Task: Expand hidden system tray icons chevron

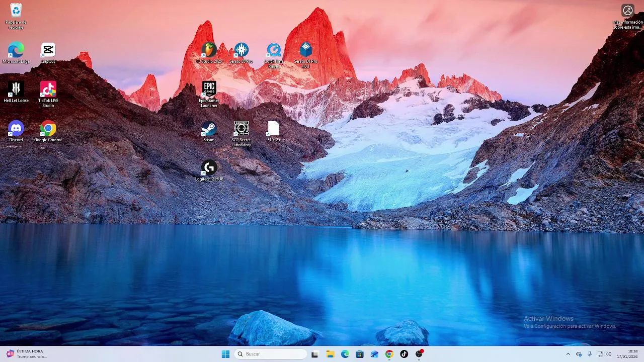Action: [x=569, y=354]
